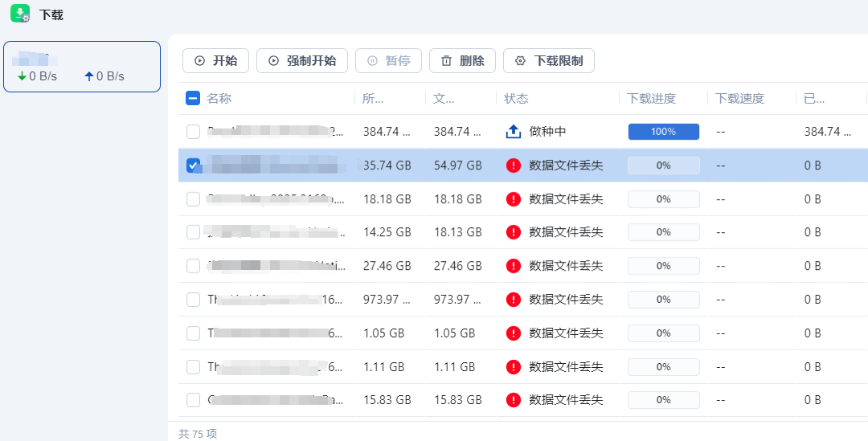
Task: Sort by the 名称 name column
Action: point(219,99)
